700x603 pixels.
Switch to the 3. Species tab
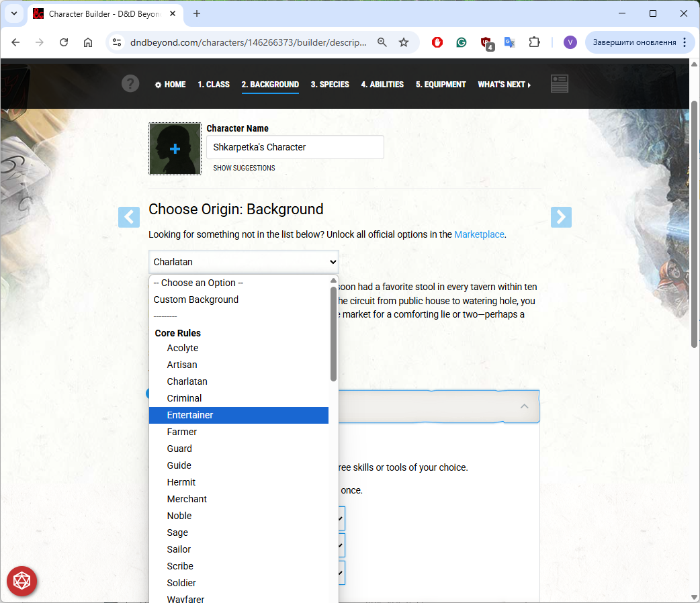click(x=330, y=85)
